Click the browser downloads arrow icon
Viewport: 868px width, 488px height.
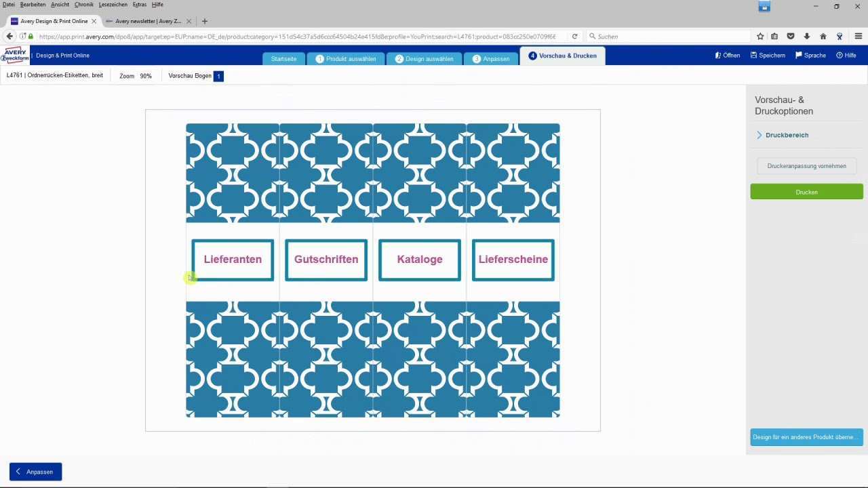click(807, 37)
